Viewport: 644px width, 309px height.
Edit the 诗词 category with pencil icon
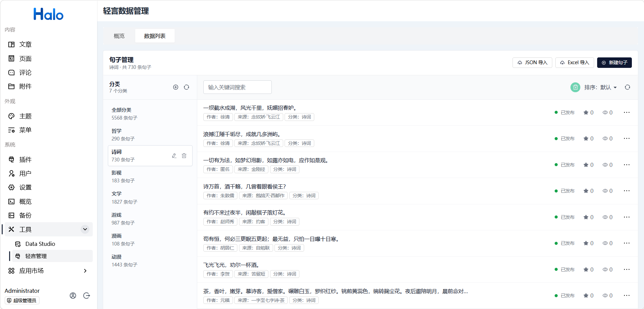pyautogui.click(x=174, y=156)
